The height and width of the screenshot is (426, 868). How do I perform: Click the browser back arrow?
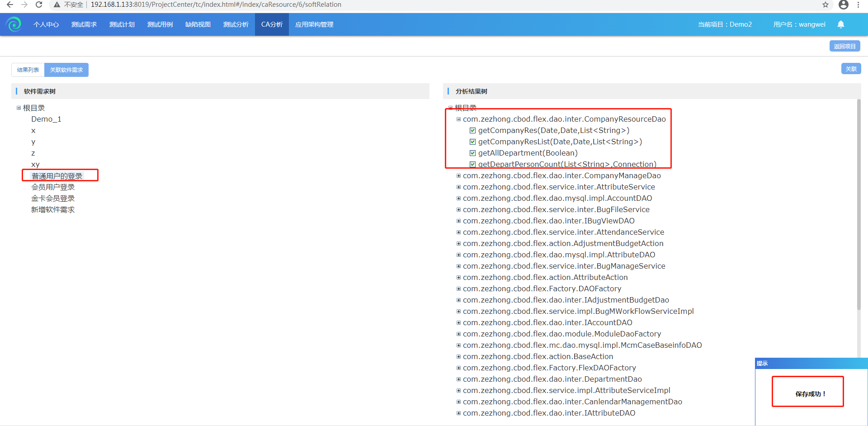tap(9, 5)
